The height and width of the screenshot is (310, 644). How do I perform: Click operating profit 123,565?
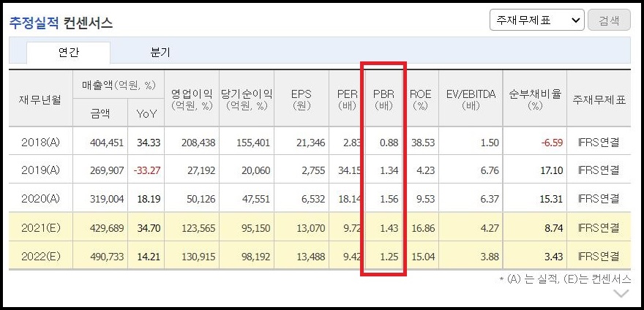[198, 228]
